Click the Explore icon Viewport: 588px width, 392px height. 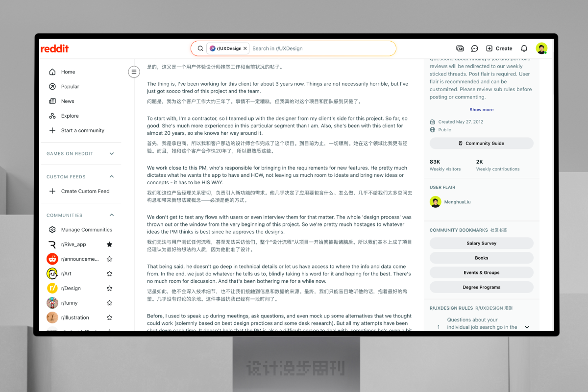(x=52, y=116)
